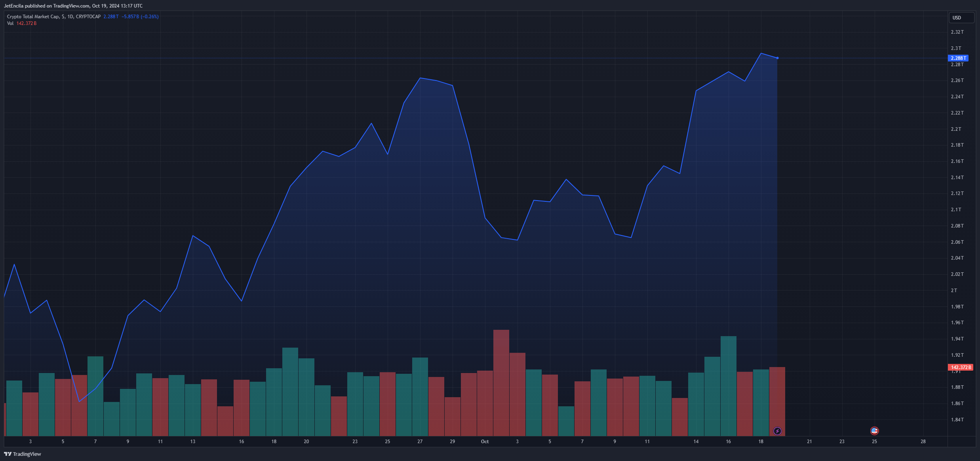Click the 2.3T price axis label
The width and height of the screenshot is (980, 461).
(x=956, y=48)
